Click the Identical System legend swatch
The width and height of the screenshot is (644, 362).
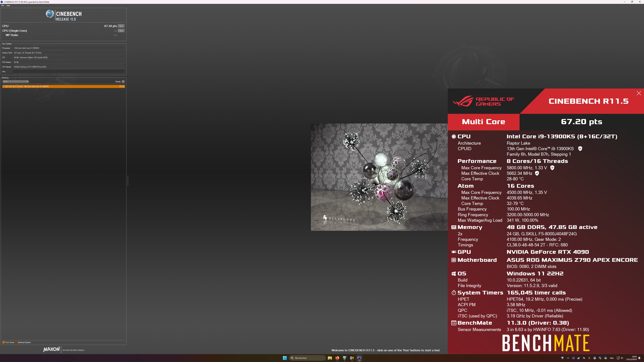(x=16, y=342)
